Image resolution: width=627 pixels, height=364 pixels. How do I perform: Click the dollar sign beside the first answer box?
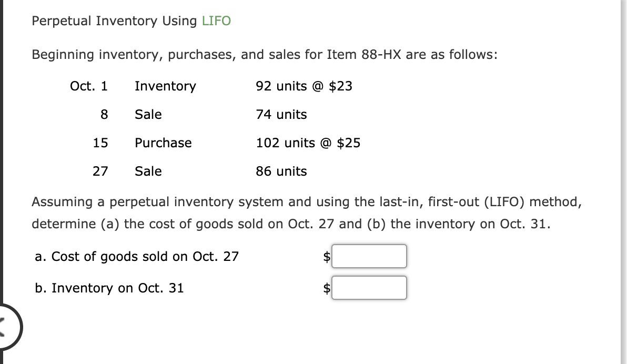coord(326,256)
